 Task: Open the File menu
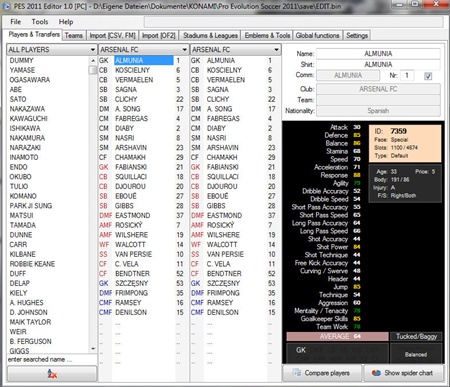pyautogui.click(x=15, y=22)
